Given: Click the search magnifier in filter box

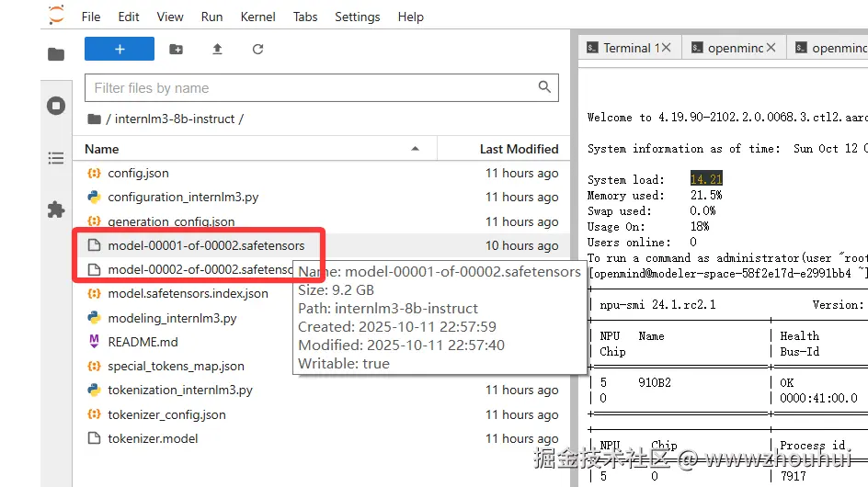Looking at the screenshot, I should point(544,87).
